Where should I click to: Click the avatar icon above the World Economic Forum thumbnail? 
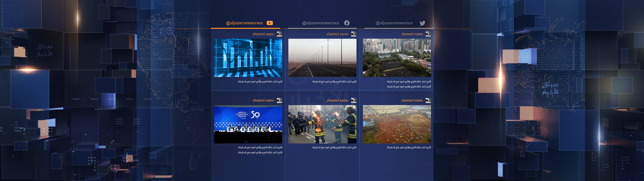click(279, 100)
